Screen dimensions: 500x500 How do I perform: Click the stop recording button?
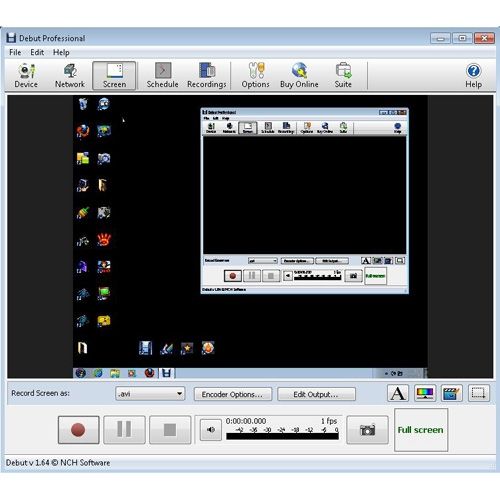click(170, 430)
